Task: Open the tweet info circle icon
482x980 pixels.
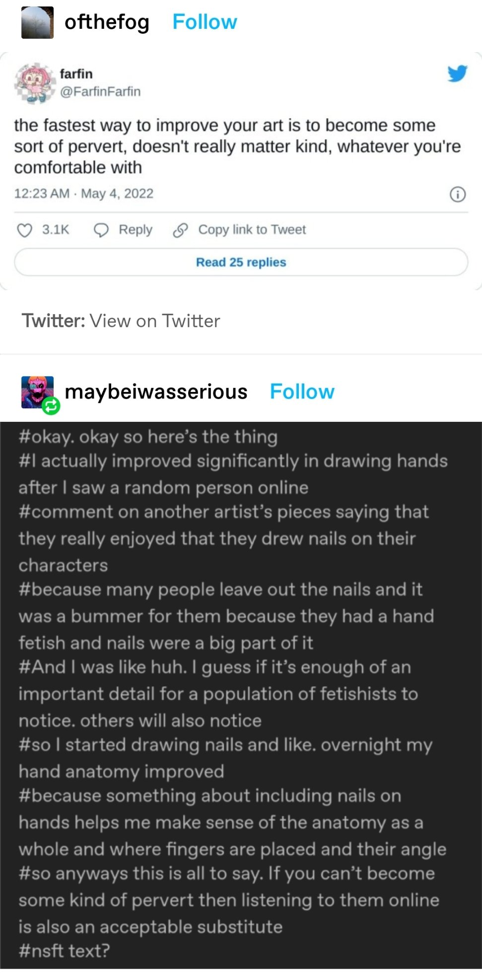Action: (x=457, y=195)
